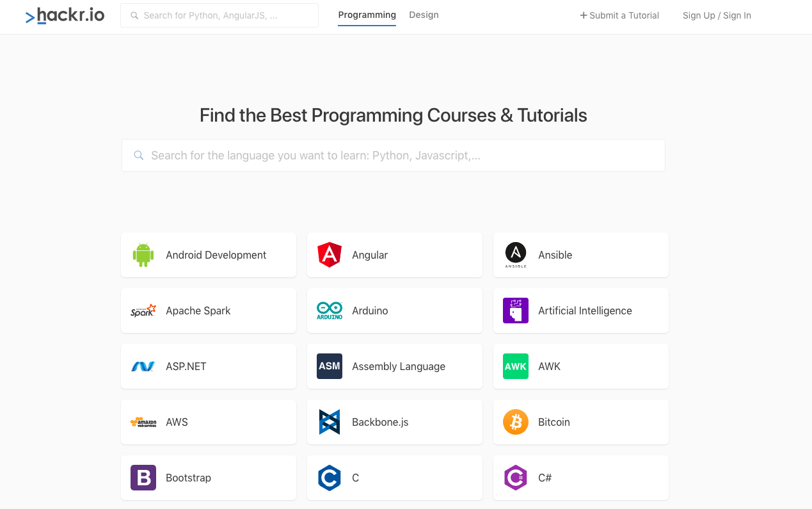Focus the main language search field
The width and height of the screenshot is (812, 509).
[x=394, y=155]
